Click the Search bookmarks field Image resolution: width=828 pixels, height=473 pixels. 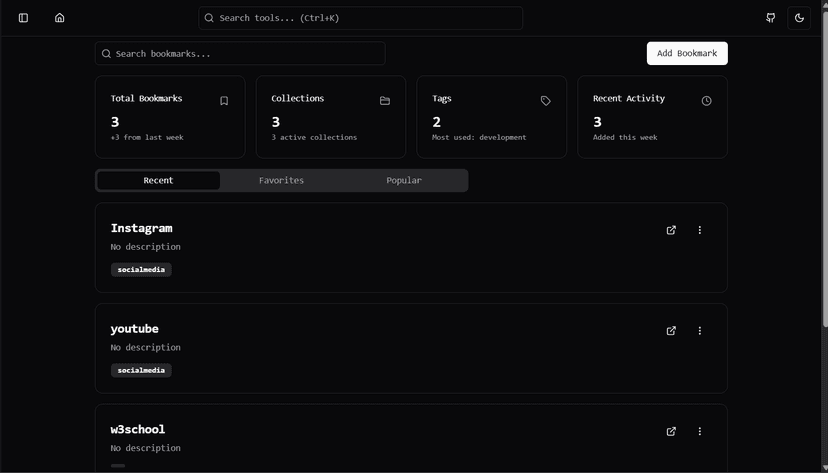(x=240, y=53)
